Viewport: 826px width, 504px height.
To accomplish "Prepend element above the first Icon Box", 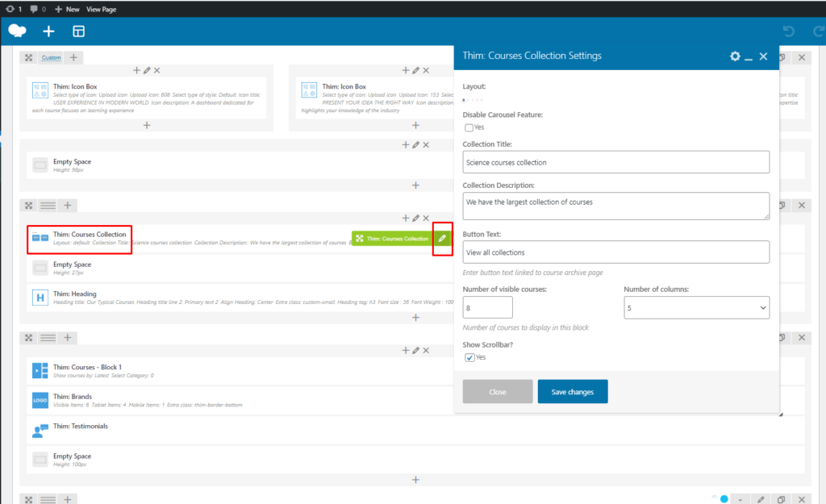I will 136,71.
